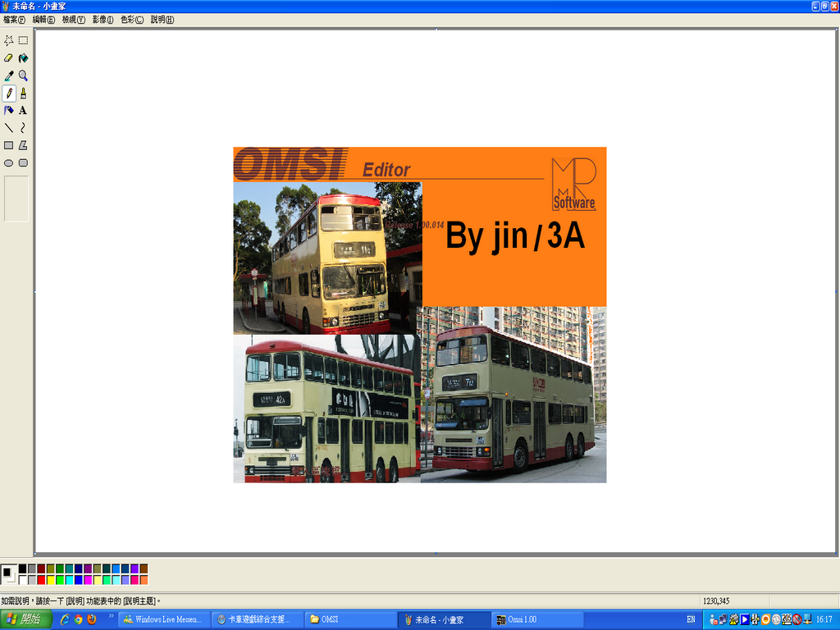This screenshot has width=840, height=630.
Task: Switch to Windows Live Messenger taskbar window
Action: tap(164, 620)
